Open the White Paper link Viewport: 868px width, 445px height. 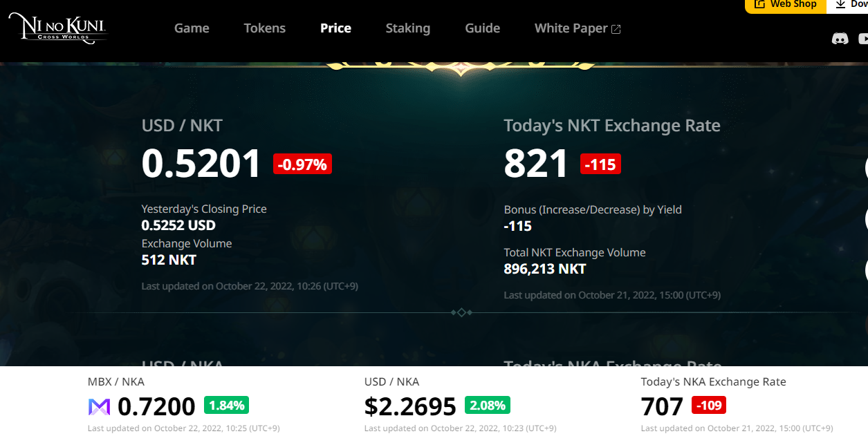click(571, 28)
